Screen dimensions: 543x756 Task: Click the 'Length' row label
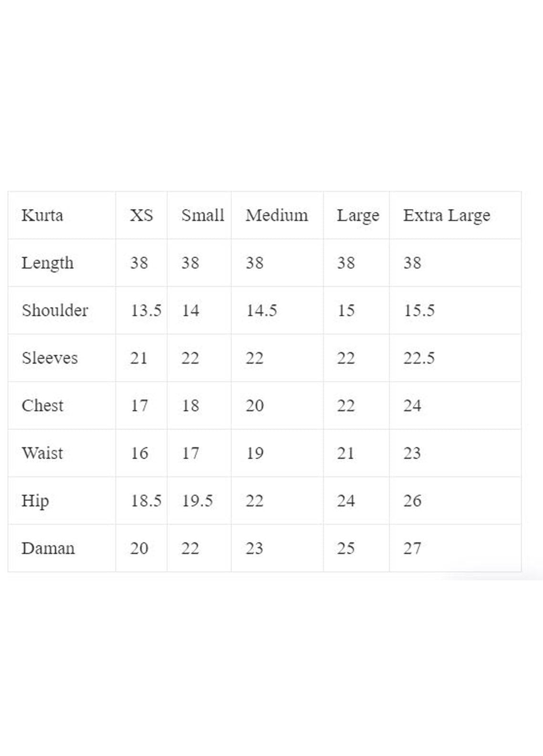48,263
